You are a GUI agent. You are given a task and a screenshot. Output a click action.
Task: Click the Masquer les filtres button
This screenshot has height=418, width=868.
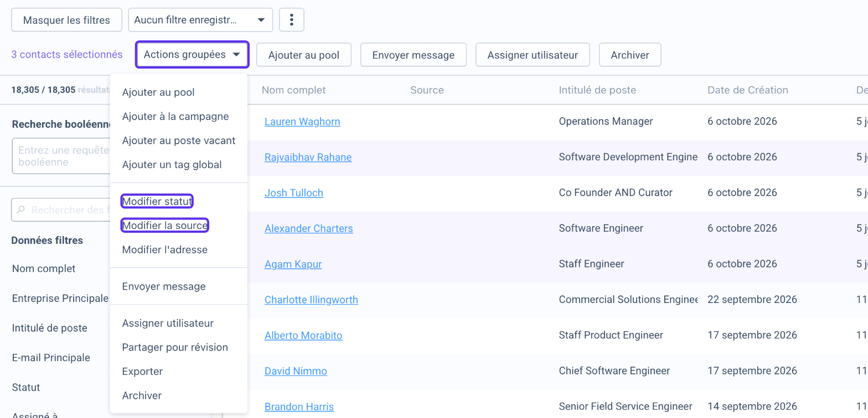coord(66,20)
